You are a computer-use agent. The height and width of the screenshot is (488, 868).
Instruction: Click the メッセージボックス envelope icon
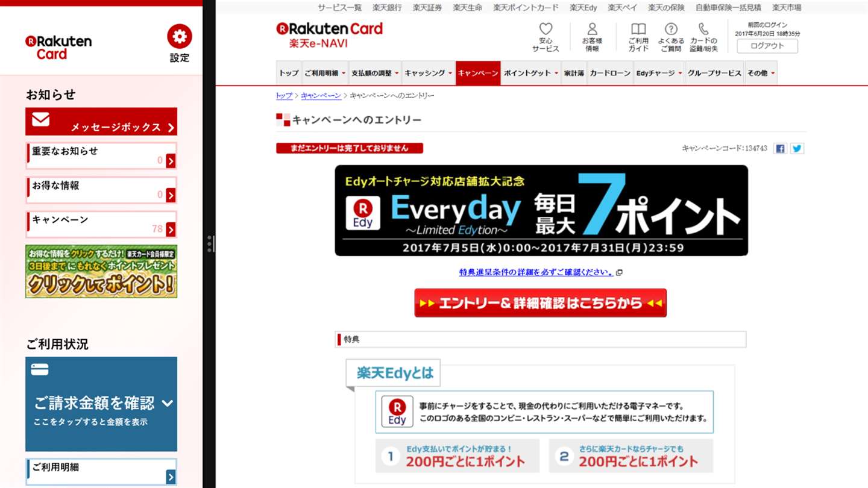41,119
